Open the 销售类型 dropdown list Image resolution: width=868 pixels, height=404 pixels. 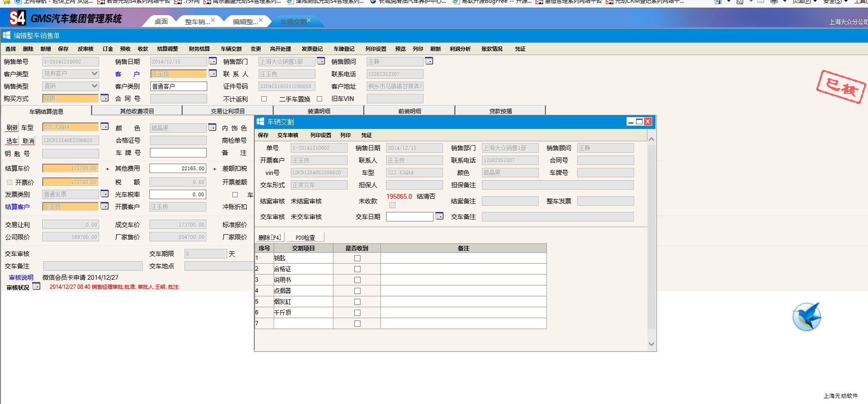point(94,86)
